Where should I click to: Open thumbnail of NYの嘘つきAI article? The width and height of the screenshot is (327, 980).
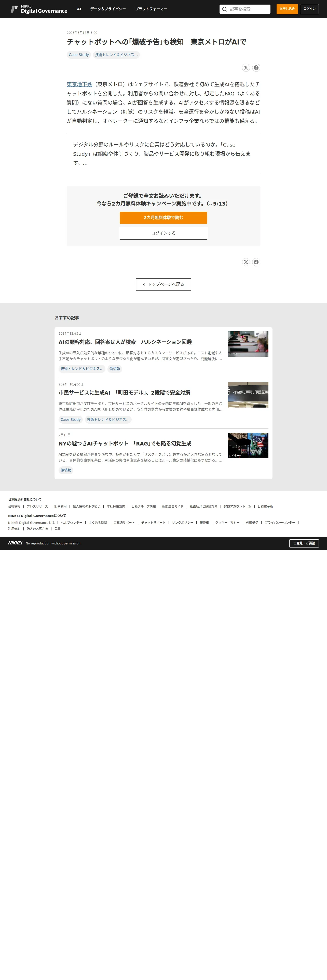248,445
